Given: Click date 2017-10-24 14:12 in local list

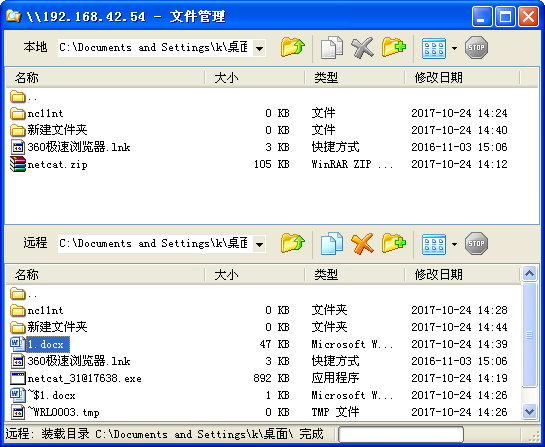Looking at the screenshot, I should tap(459, 164).
